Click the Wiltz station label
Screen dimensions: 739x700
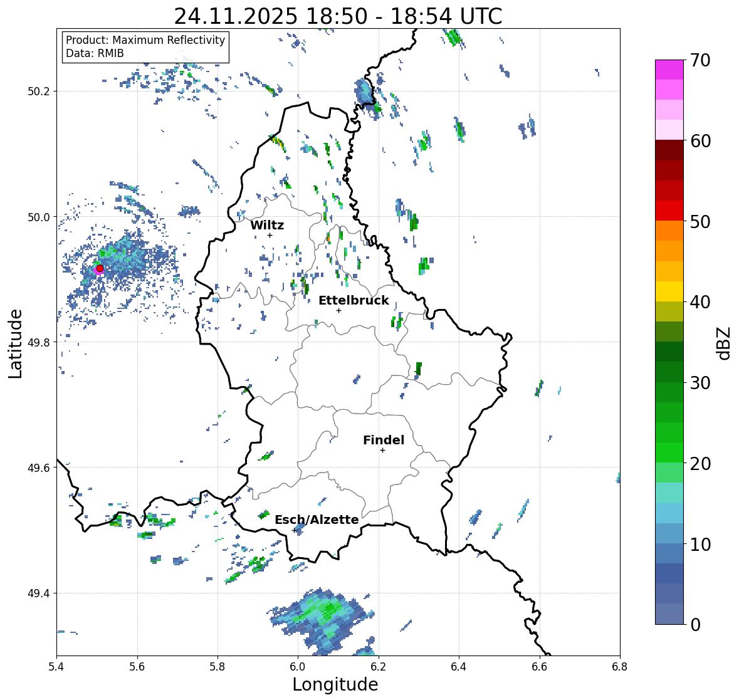[267, 225]
